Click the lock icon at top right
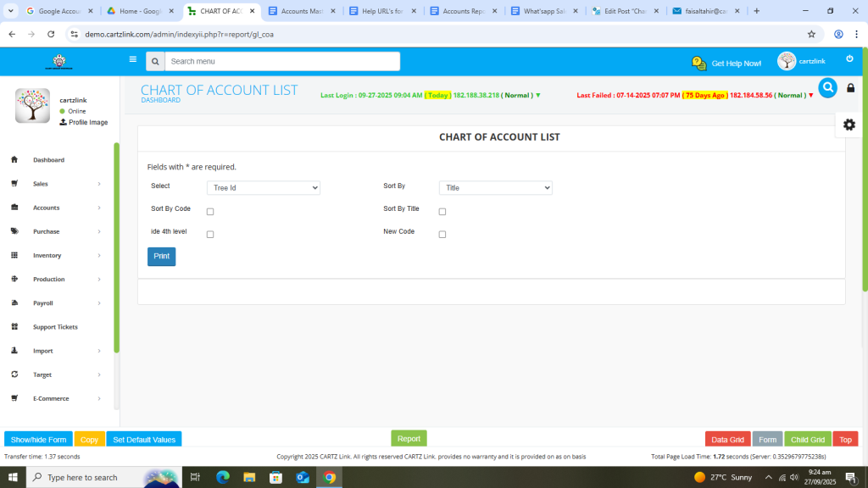Viewport: 868px width, 488px height. [x=850, y=88]
